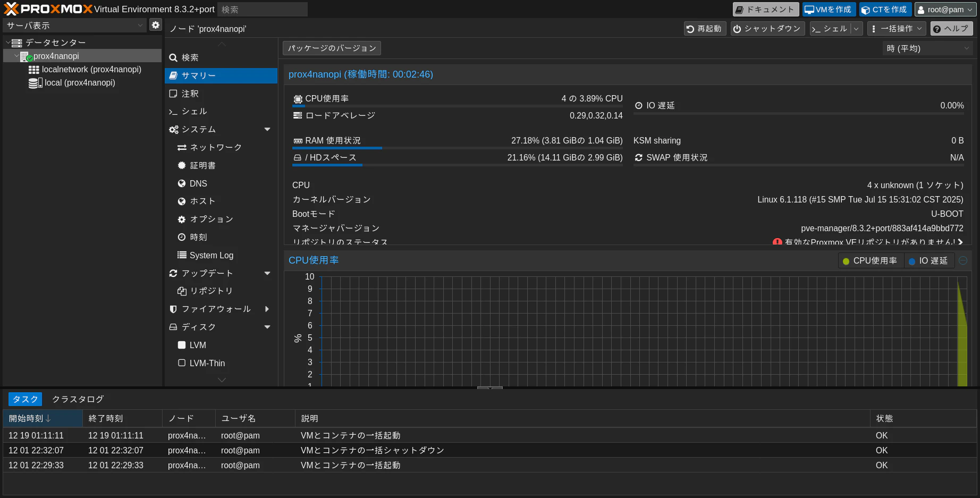Open the 証明書 menu entry
This screenshot has height=498, width=980.
click(221, 165)
